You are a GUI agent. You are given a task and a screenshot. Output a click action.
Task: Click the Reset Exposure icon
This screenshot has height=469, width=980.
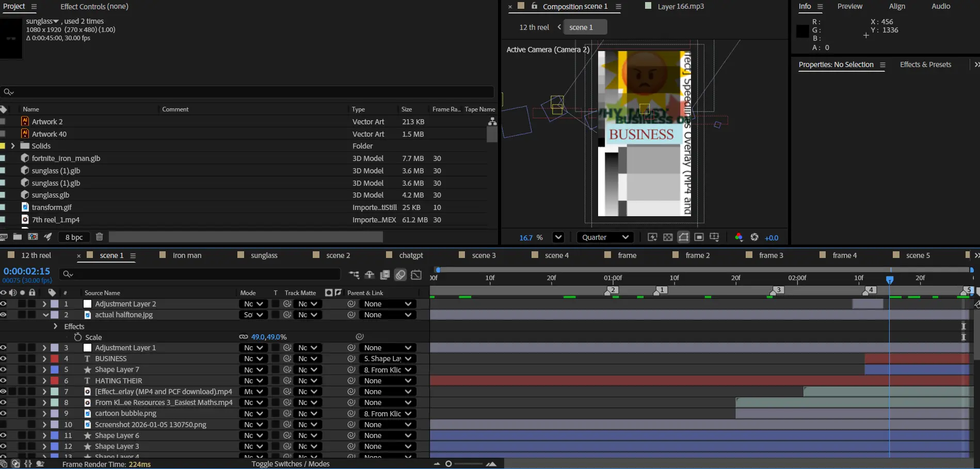point(754,237)
